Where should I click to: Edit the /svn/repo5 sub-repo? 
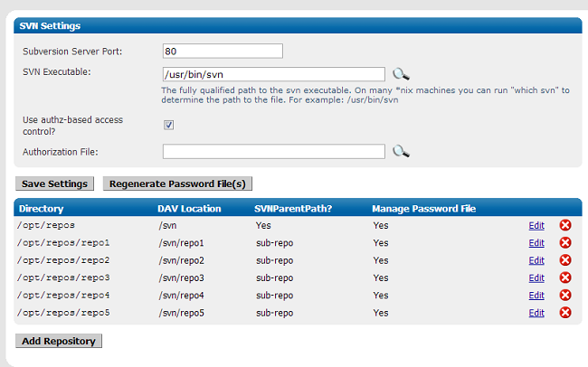coord(536,313)
